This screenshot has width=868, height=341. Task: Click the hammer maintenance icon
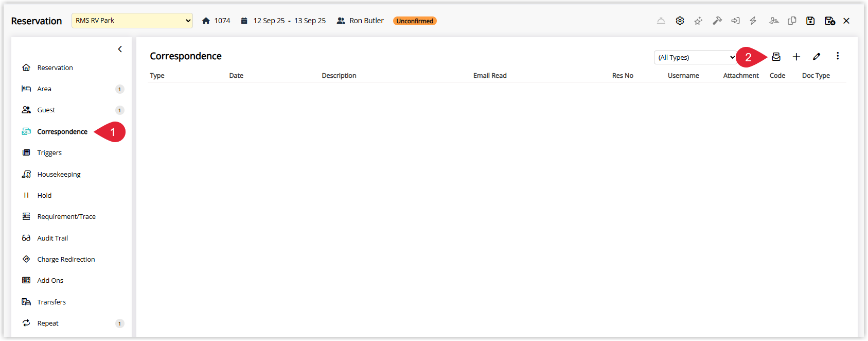point(717,21)
